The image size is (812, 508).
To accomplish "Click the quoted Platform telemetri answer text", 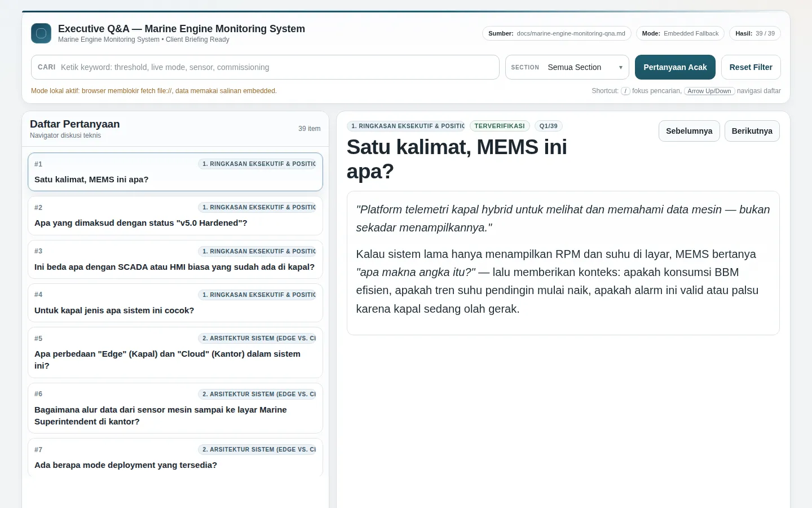I will 563,218.
